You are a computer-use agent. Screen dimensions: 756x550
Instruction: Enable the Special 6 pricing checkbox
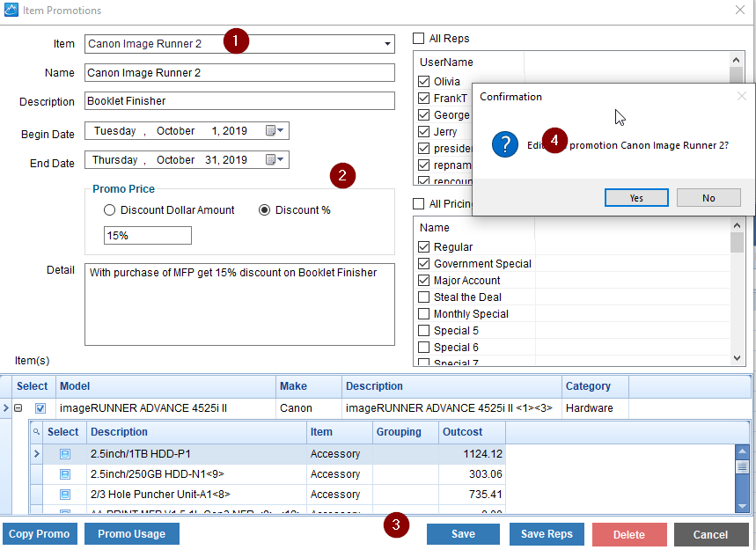click(424, 347)
